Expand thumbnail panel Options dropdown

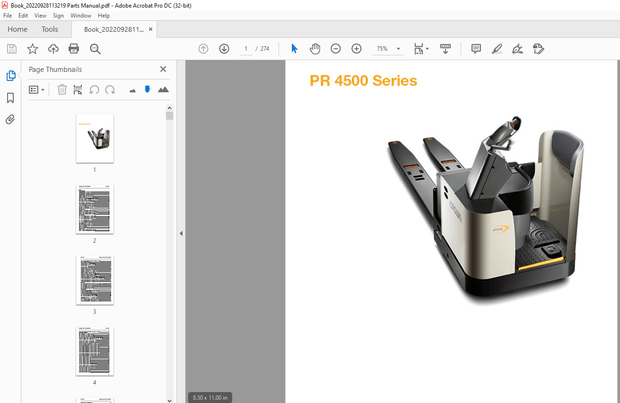click(x=37, y=90)
